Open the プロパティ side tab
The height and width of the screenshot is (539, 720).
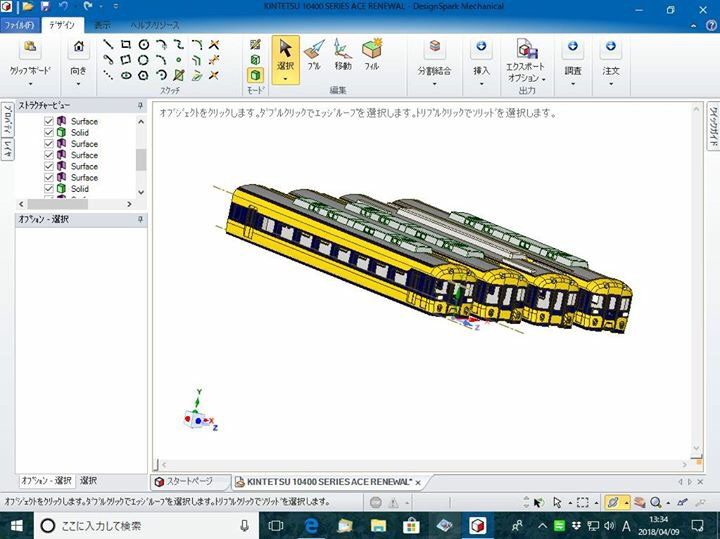8,118
